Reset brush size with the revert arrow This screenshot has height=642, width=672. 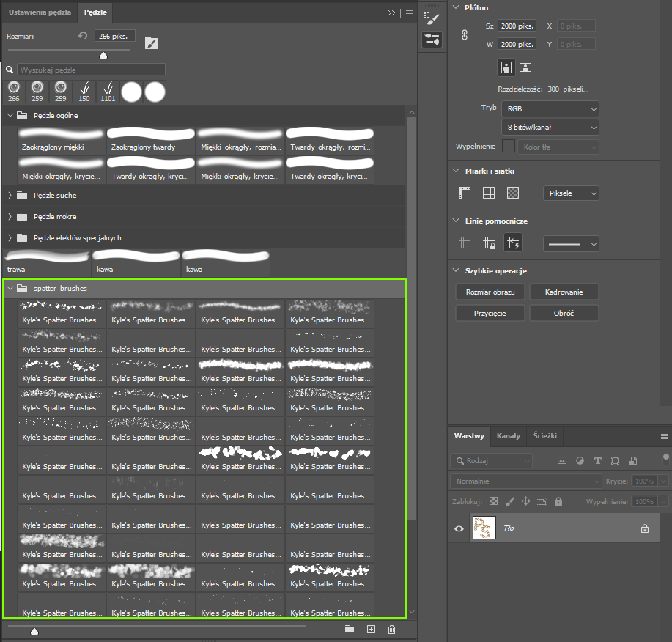[83, 36]
